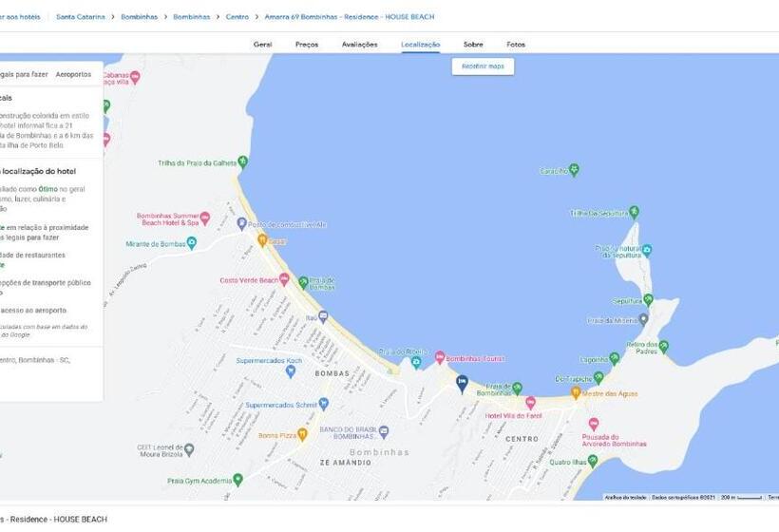The height and width of the screenshot is (532, 779).
Task: Open the first Bombinhas breadcrumb link
Action: tap(139, 16)
